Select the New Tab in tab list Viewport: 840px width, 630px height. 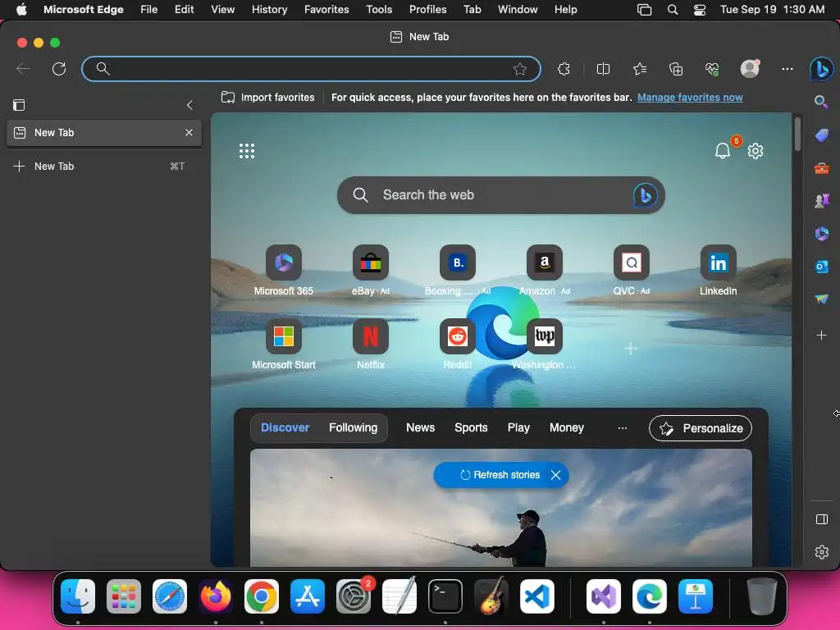pos(104,133)
